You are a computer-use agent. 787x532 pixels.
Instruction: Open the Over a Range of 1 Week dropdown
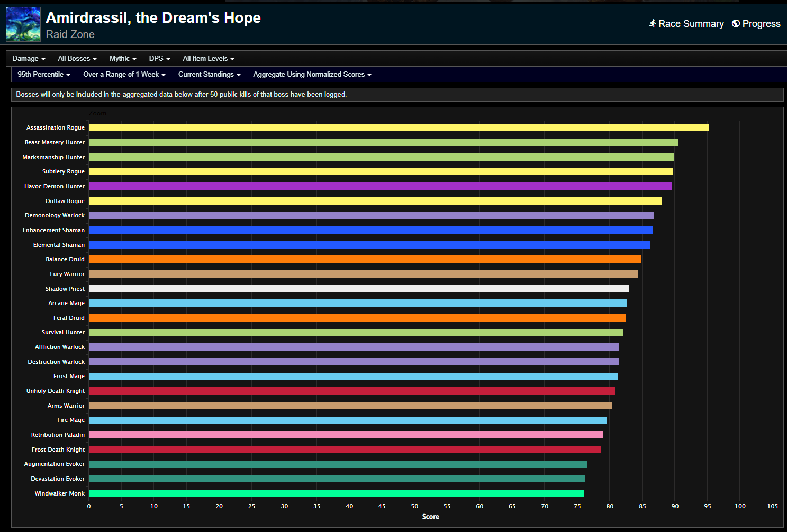[x=124, y=75]
